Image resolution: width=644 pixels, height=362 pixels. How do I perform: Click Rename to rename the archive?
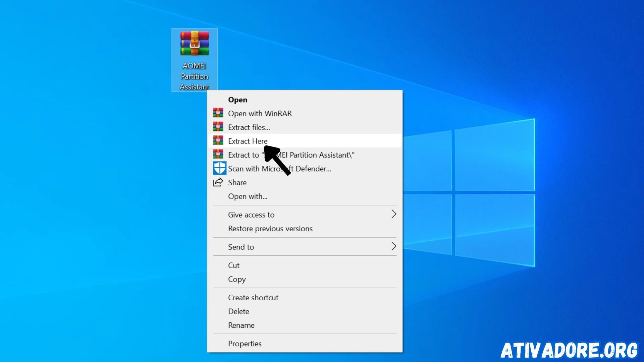point(241,325)
